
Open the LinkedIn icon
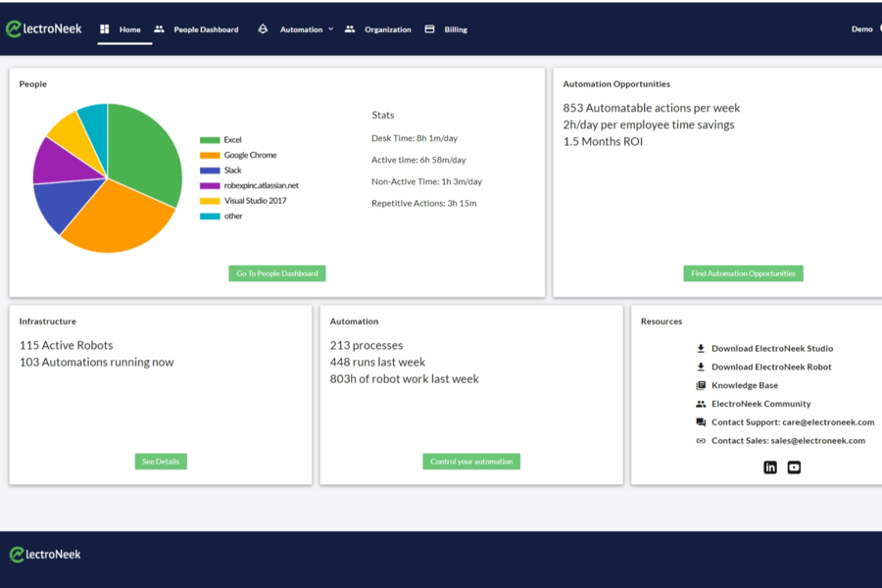pyautogui.click(x=770, y=467)
